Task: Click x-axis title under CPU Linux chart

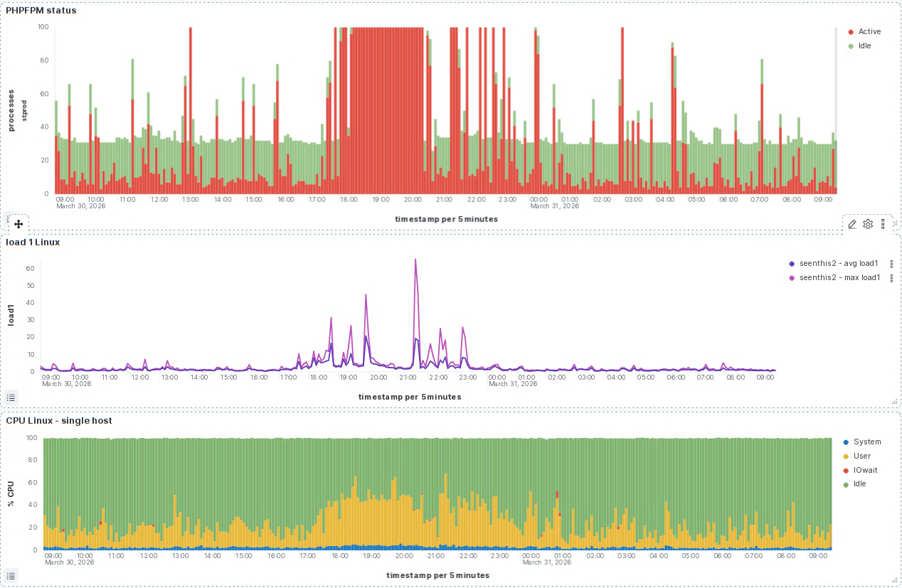Action: (x=438, y=575)
